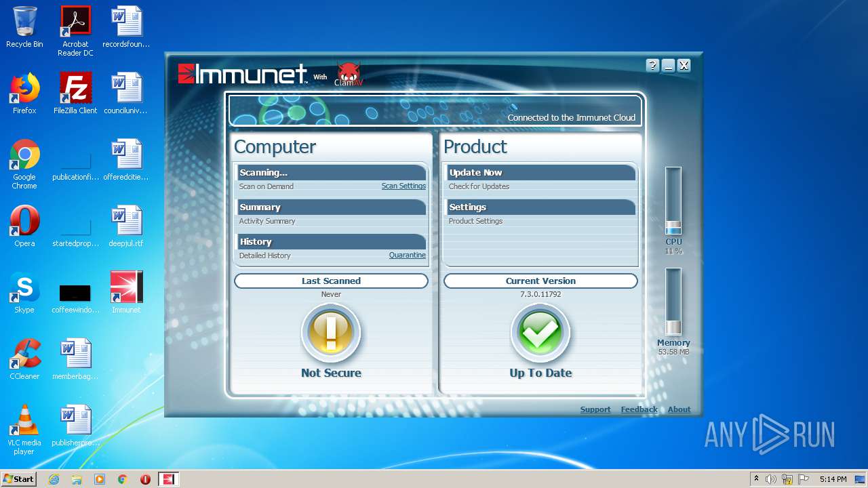Screen dimensions: 868x488
Task: Open the deepjul.rtf document
Action: pyautogui.click(x=126, y=226)
